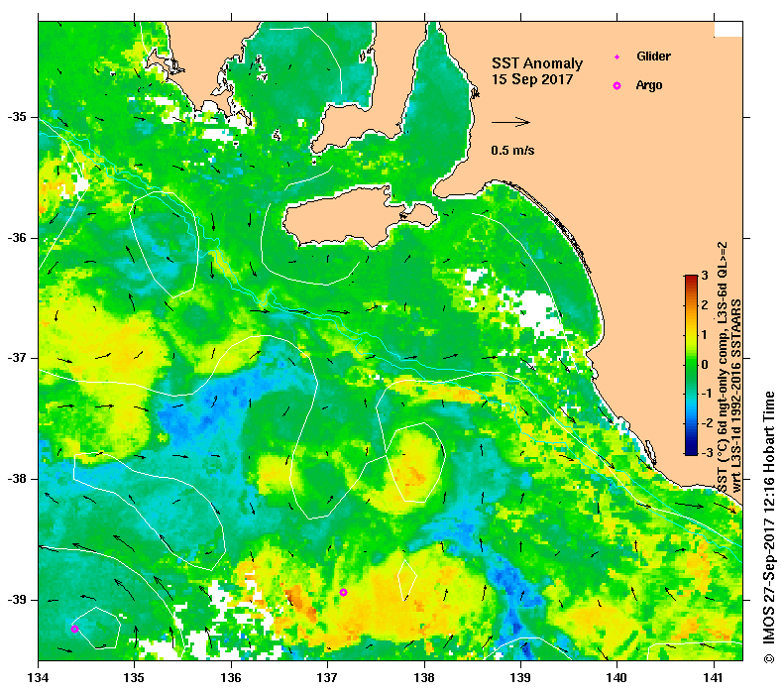Click the IMOS timestamp copyright text
The width and height of the screenshot is (784, 694).
[x=768, y=527]
